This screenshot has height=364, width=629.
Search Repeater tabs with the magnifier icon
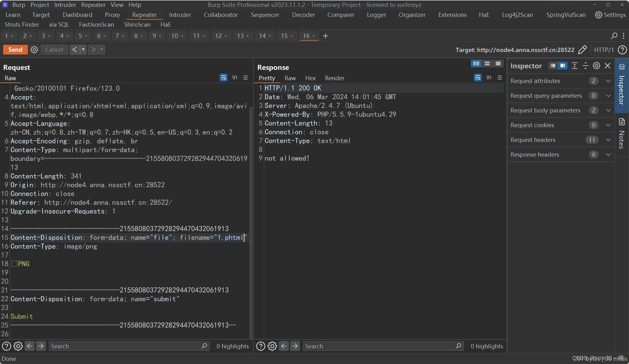[x=614, y=36]
